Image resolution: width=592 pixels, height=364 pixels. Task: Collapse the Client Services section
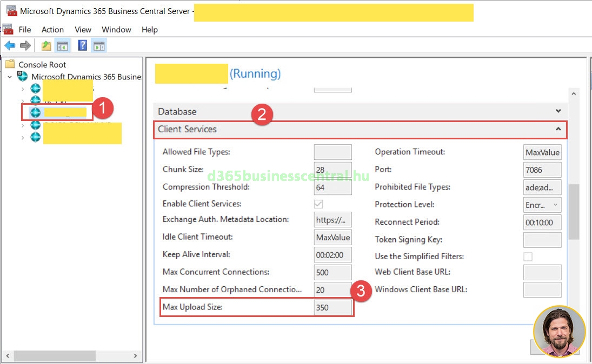click(558, 129)
